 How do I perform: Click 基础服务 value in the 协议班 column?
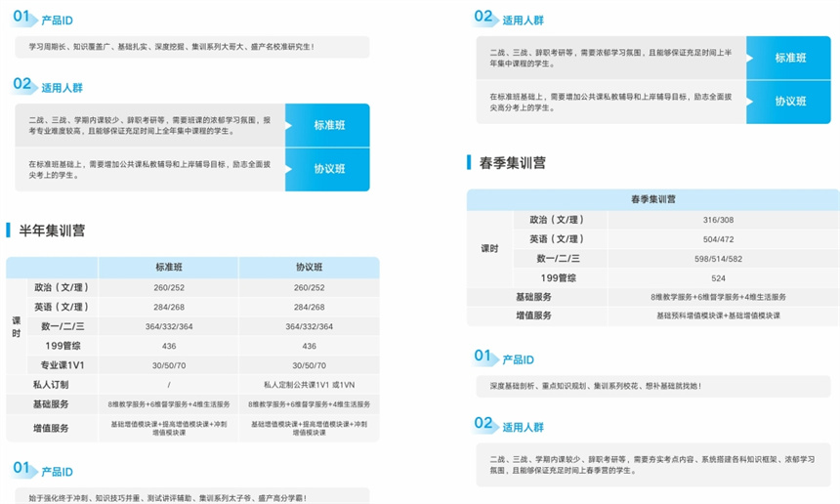pyautogui.click(x=309, y=404)
